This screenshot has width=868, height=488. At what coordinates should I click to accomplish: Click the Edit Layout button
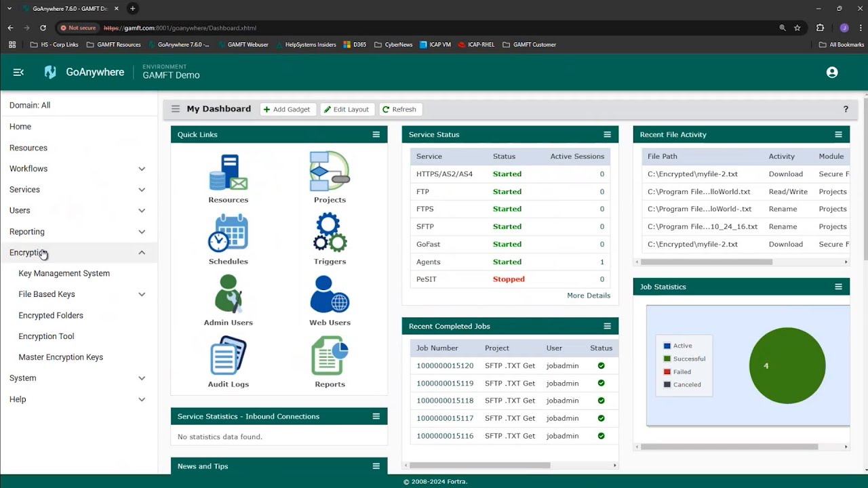pos(347,109)
